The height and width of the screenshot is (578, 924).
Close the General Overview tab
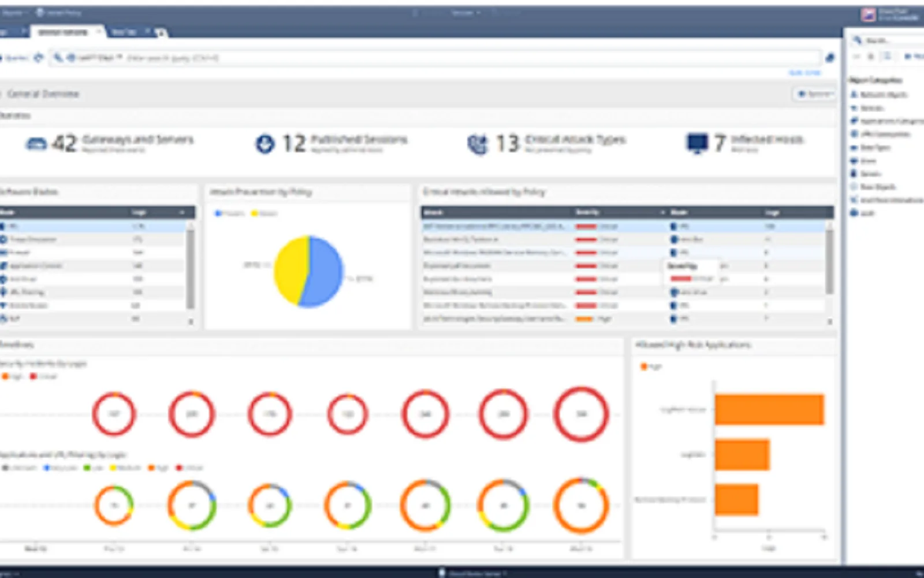[99, 32]
